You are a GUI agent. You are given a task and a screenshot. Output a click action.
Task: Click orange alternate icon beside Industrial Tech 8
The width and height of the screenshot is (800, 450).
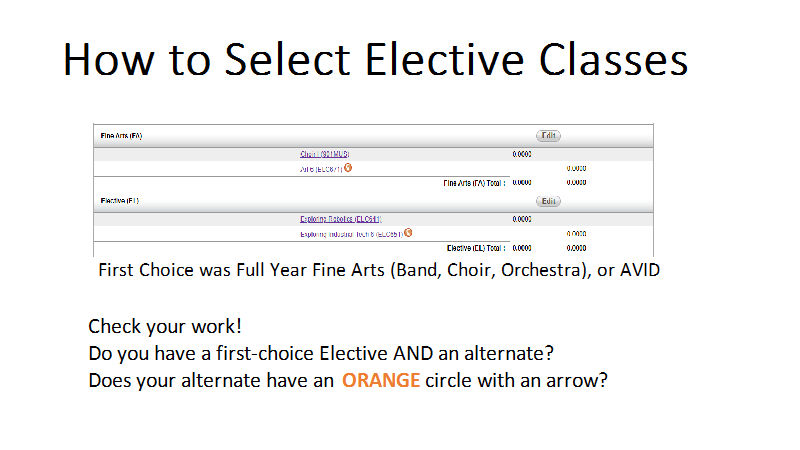[408, 233]
